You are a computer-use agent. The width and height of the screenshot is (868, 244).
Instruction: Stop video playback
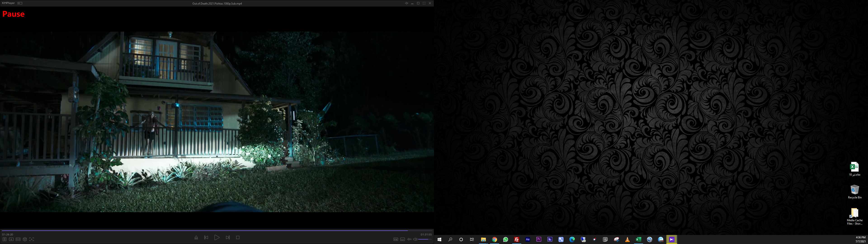pos(238,238)
